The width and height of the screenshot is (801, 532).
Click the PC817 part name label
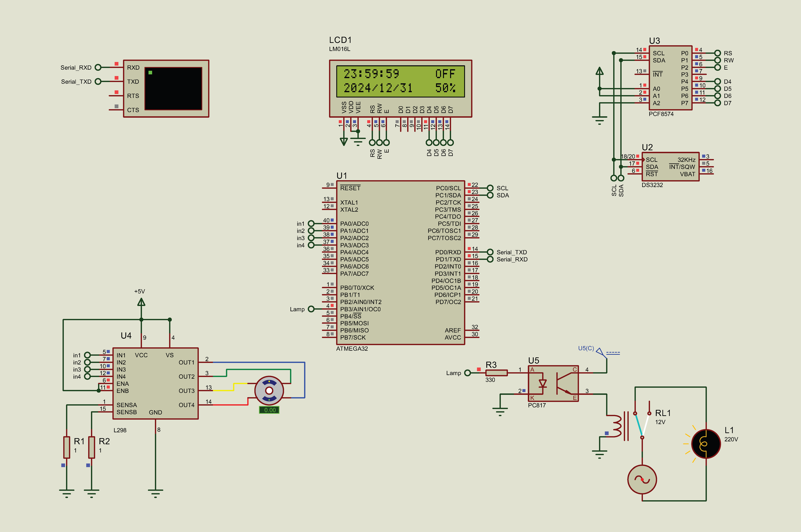click(537, 405)
